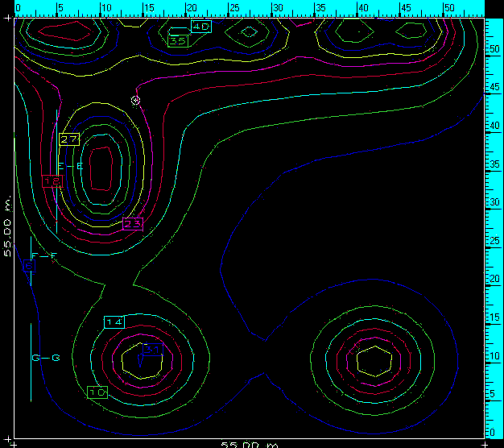Select the red contour label 18
The height and width of the screenshot is (448, 504).
pos(52,181)
